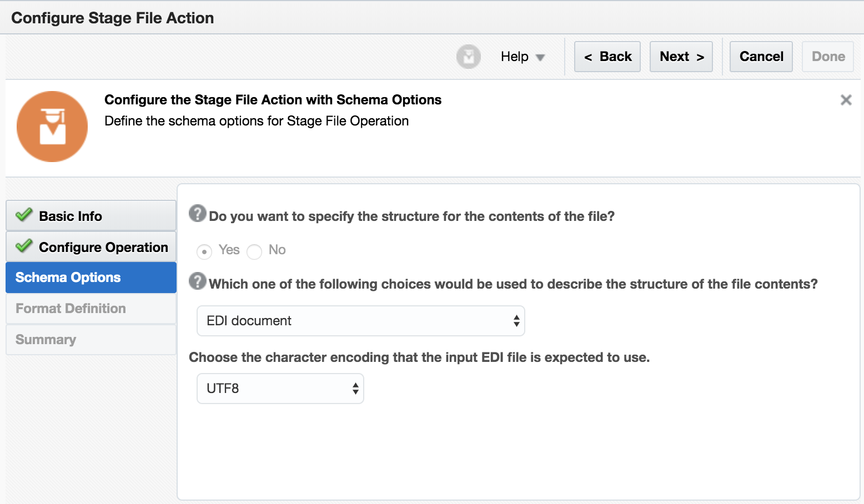Click the orange Stage File wizard icon
Image resolution: width=864 pixels, height=504 pixels.
coord(52,127)
